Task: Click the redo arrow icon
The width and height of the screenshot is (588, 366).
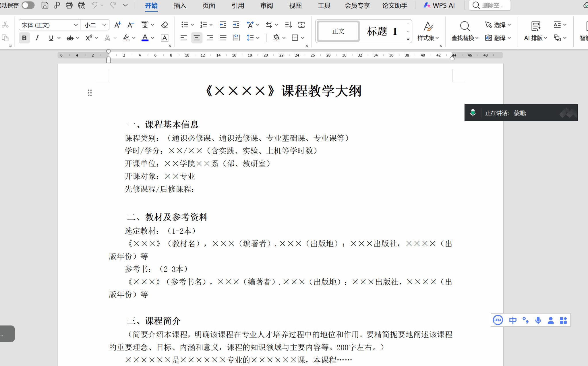Action: point(113,5)
